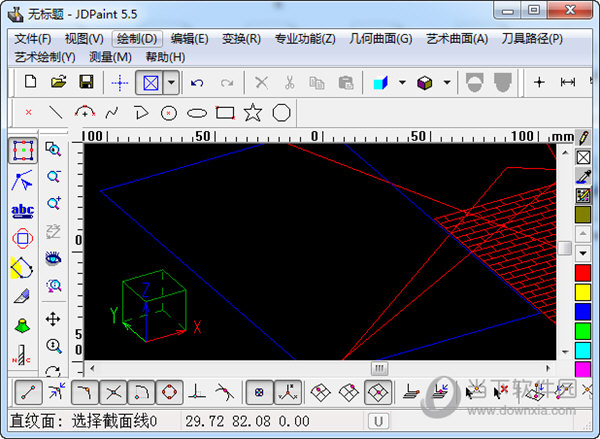Select the spline curve drawing tool
Image resolution: width=600 pixels, height=439 pixels.
[112, 113]
